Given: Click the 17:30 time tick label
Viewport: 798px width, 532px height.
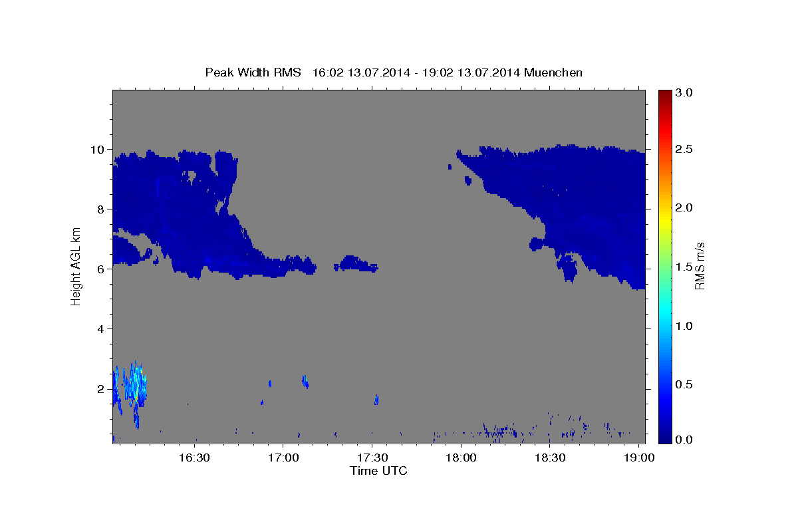Looking at the screenshot, I should tap(372, 458).
